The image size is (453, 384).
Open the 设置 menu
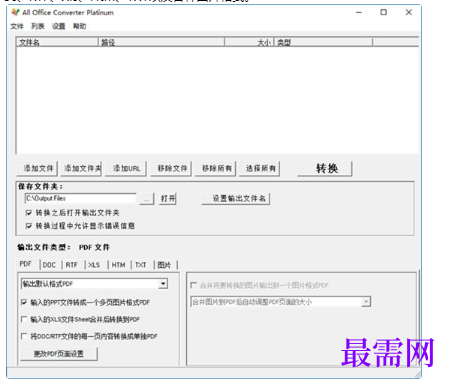coord(59,26)
